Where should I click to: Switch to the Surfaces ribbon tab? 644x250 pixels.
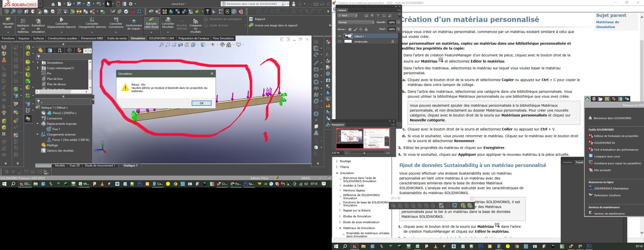click(x=39, y=38)
